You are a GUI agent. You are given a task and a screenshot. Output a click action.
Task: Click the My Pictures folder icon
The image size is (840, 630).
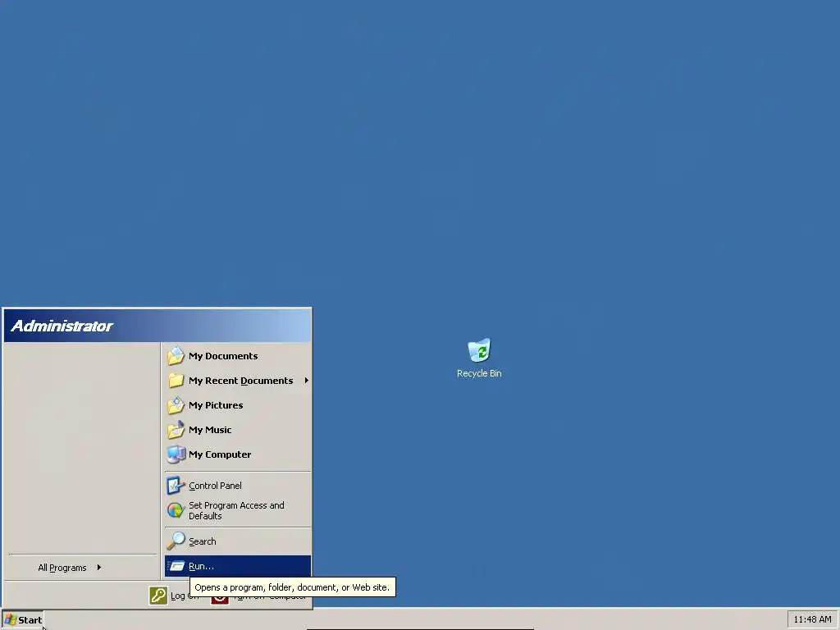(x=176, y=405)
